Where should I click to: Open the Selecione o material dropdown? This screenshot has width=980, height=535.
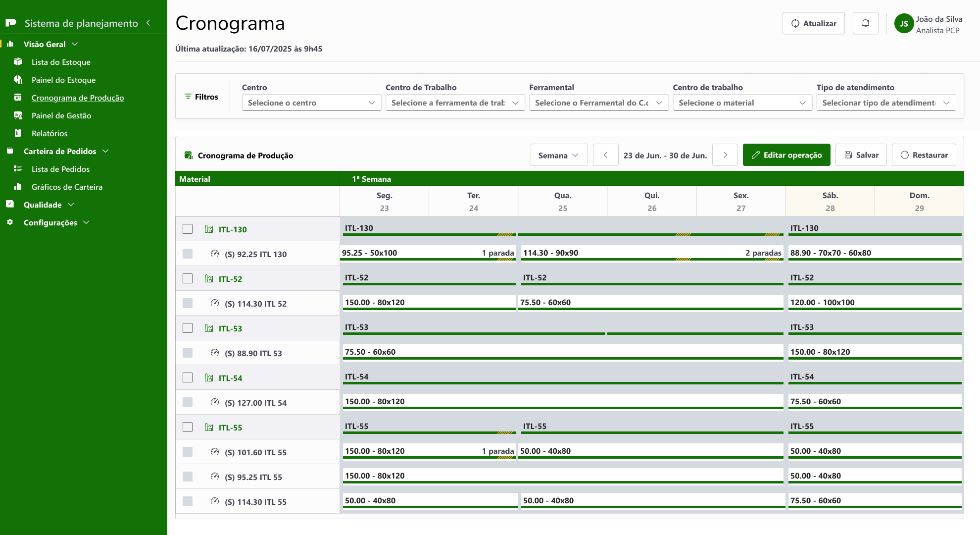[742, 103]
